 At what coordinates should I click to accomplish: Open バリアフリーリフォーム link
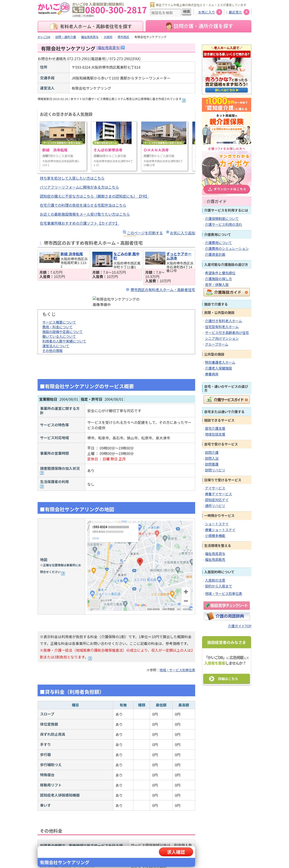click(x=79, y=187)
